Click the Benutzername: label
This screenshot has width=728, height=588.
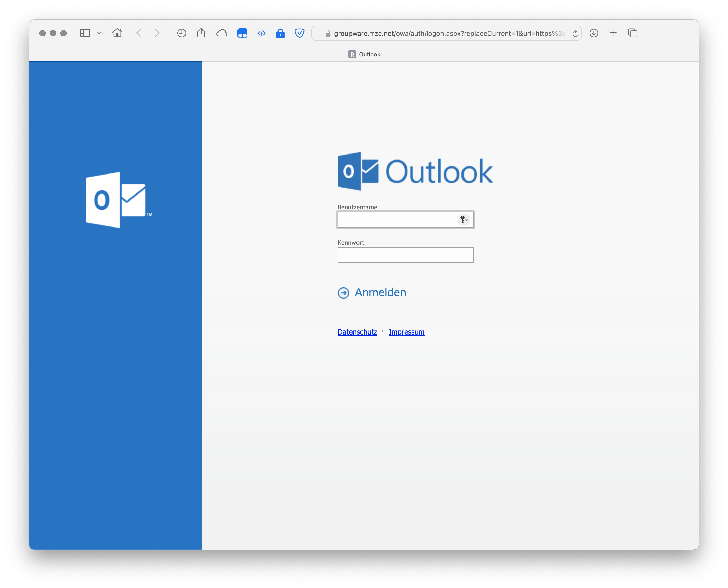[358, 207]
